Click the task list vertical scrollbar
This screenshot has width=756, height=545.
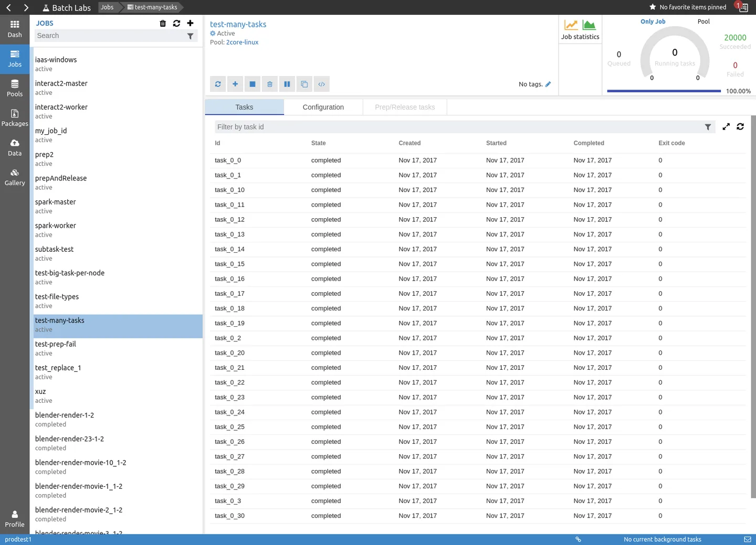(x=753, y=307)
